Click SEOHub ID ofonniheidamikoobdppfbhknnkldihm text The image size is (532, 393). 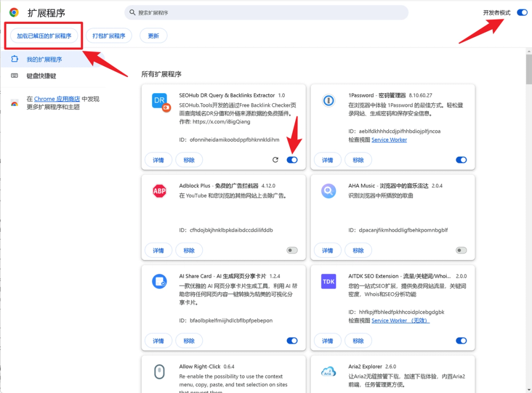235,140
